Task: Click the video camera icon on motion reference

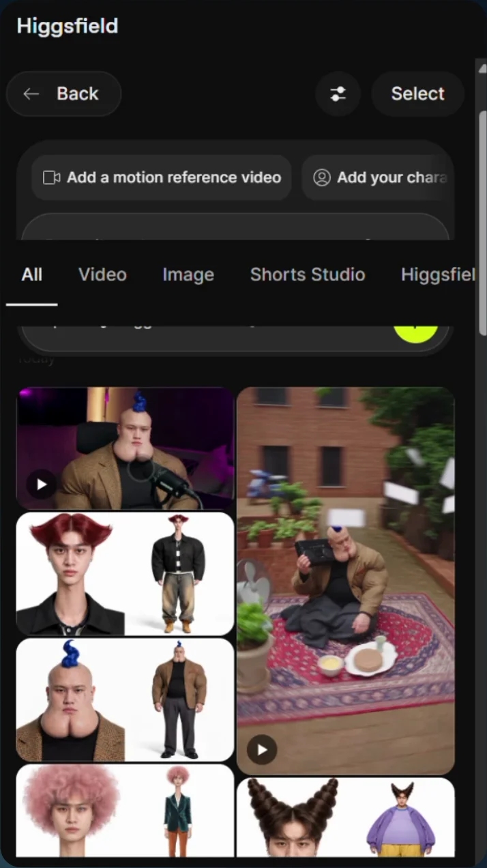Action: [52, 177]
